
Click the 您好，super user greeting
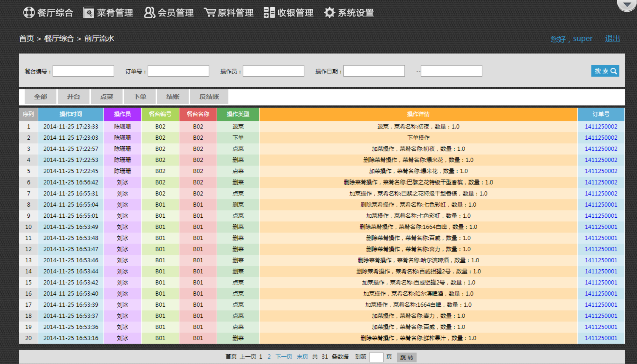click(572, 39)
